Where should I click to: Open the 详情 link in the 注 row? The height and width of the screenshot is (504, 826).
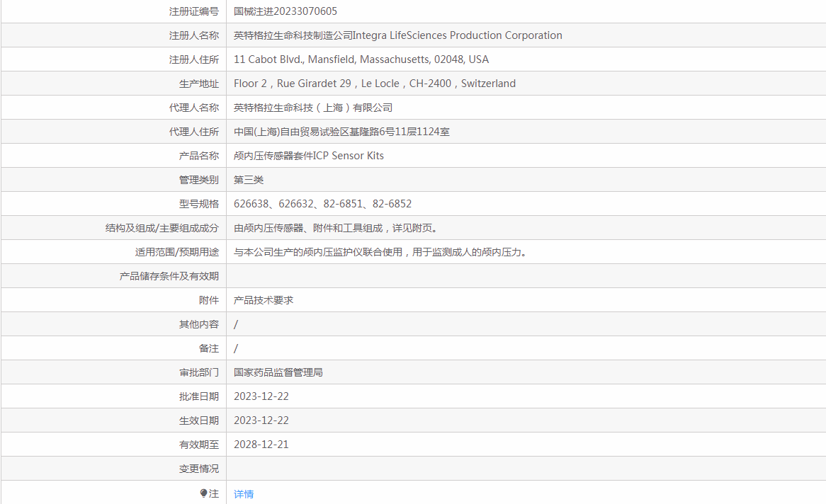(x=244, y=494)
